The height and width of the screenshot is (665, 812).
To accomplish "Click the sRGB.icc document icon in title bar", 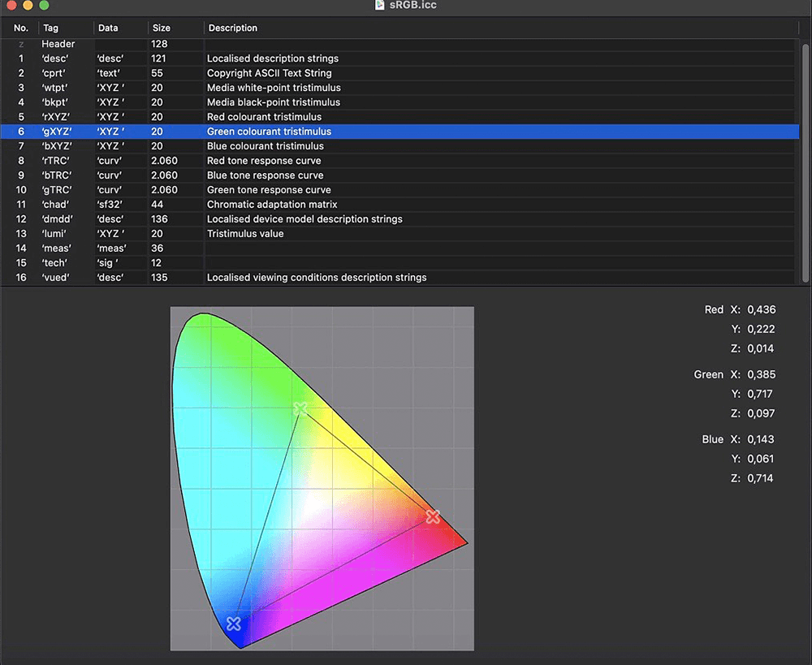I will (x=379, y=5).
